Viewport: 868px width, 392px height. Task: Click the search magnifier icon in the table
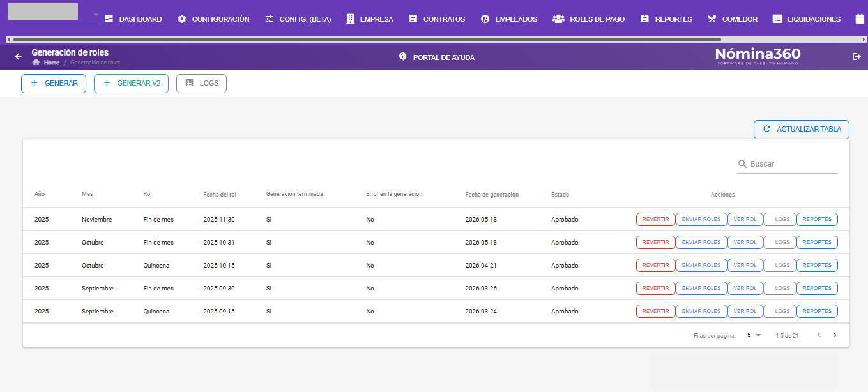coord(742,164)
